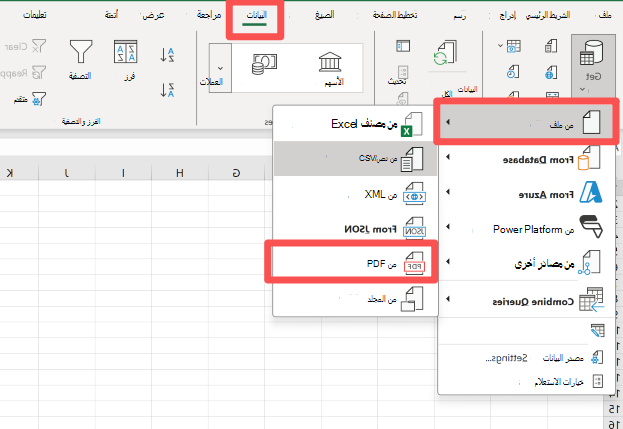
Task: Click the Advanced (متقدم) filter button
Action: [x=30, y=99]
